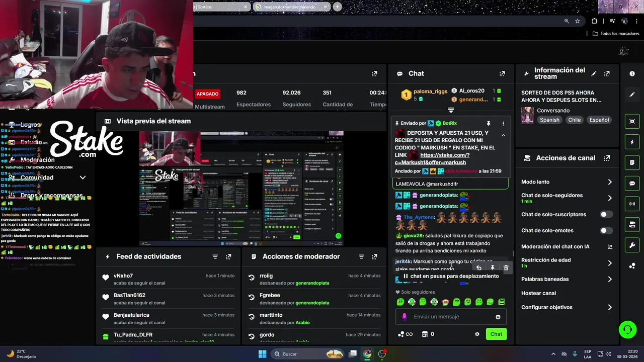Screen dimensions: 644x362
Task: Open Moderación del chat con IA
Action: pyautogui.click(x=567, y=246)
